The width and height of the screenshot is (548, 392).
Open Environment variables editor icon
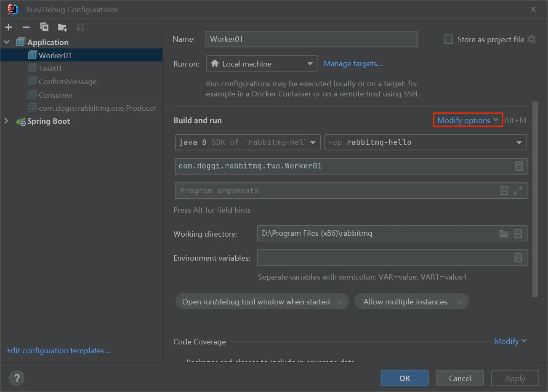(518, 257)
